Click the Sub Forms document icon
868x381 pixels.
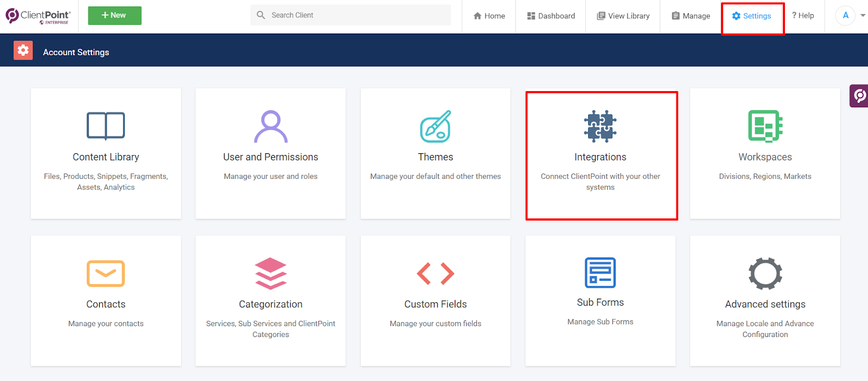tap(601, 273)
